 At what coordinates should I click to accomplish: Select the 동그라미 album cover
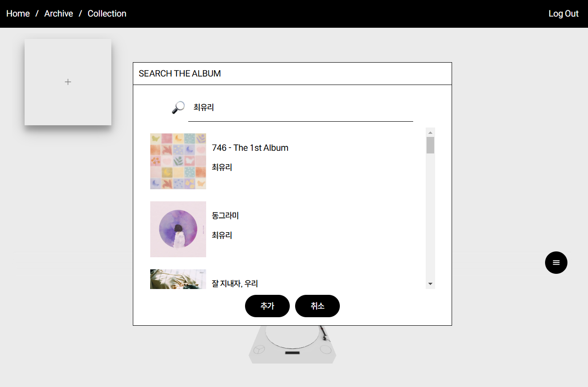(178, 229)
